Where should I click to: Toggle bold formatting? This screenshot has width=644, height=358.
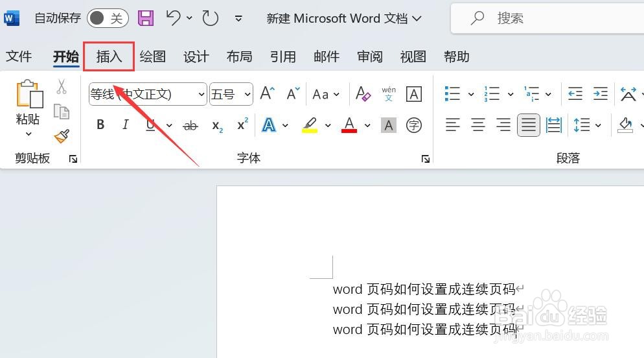pos(100,125)
